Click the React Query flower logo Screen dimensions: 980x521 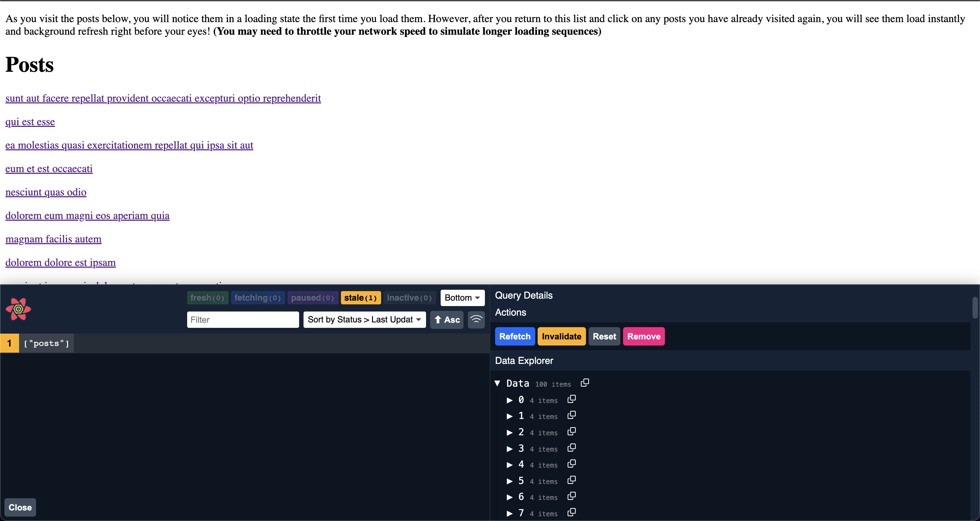click(x=18, y=309)
